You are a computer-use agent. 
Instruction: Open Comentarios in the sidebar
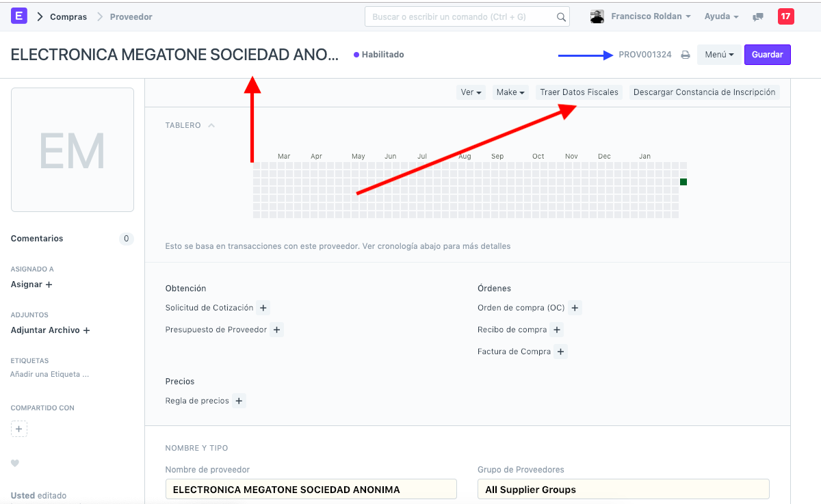point(37,239)
